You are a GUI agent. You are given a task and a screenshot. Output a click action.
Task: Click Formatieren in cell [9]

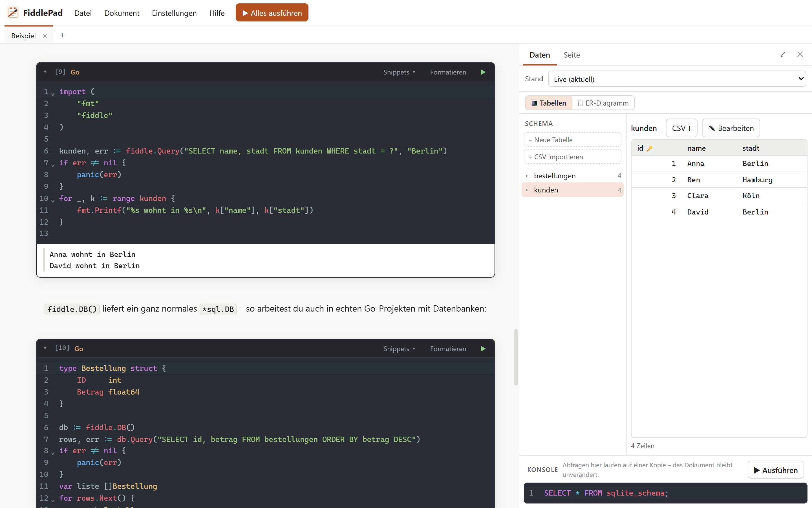(x=448, y=72)
